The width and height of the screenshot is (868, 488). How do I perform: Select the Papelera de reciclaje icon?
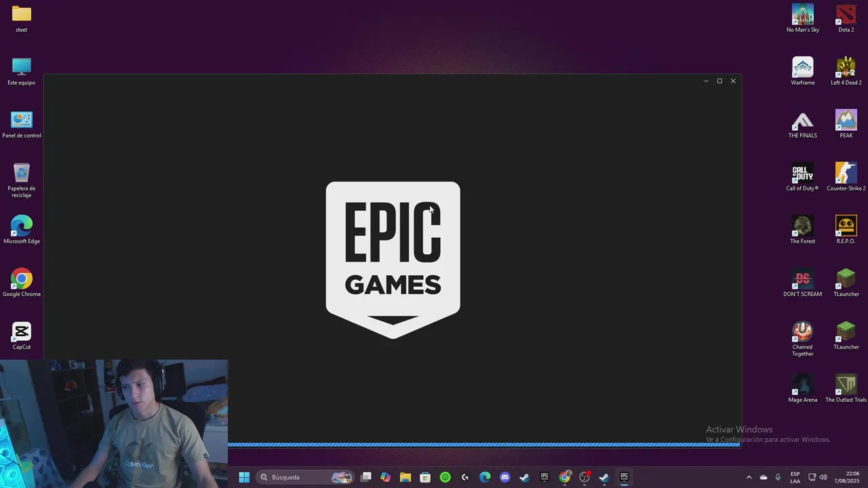coord(22,180)
